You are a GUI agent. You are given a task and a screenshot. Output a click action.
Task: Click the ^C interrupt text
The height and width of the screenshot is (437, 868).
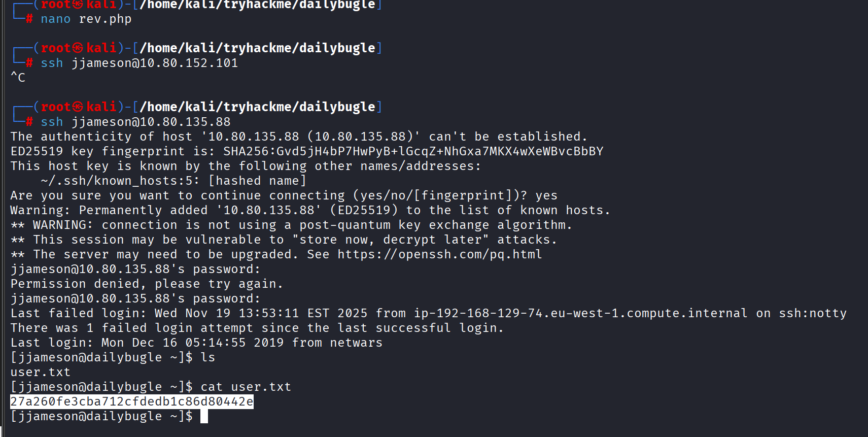pos(18,78)
